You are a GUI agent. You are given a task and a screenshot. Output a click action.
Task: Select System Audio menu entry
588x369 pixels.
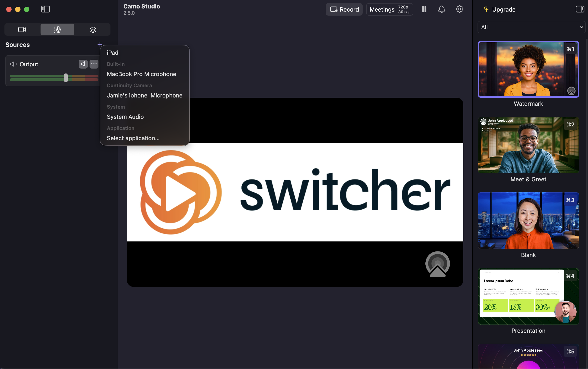tap(125, 117)
